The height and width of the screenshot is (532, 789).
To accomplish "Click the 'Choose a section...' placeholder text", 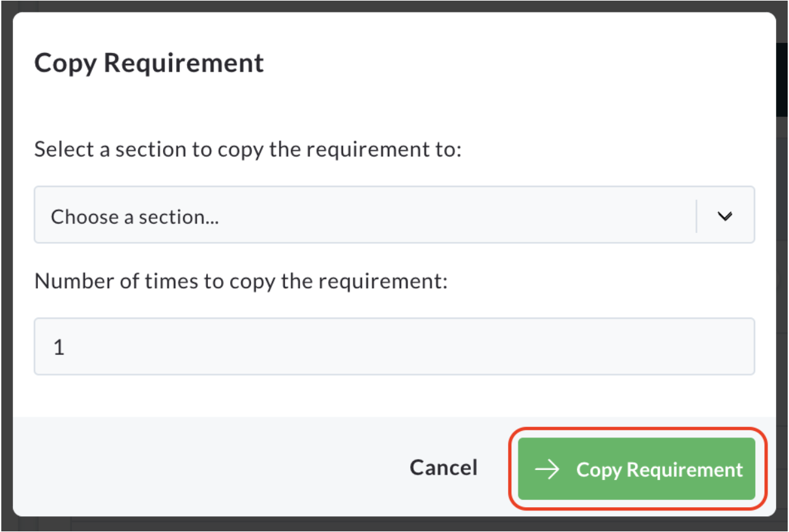I will (135, 216).
